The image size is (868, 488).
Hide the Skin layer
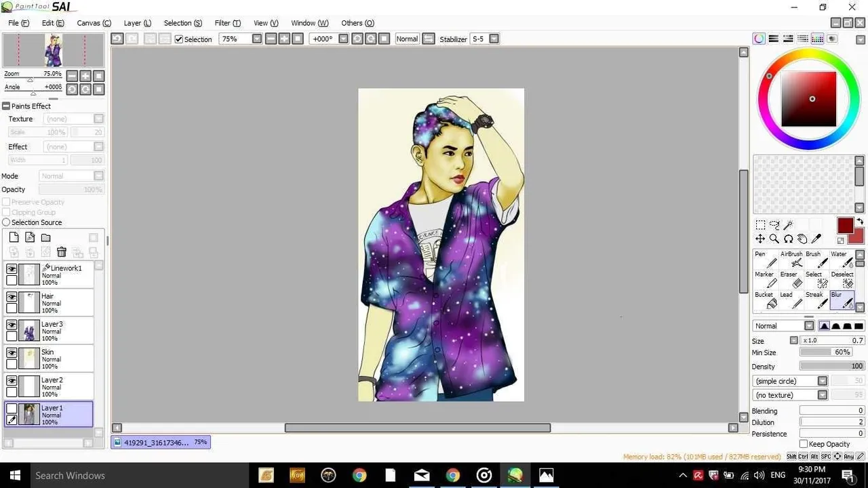pos(12,352)
